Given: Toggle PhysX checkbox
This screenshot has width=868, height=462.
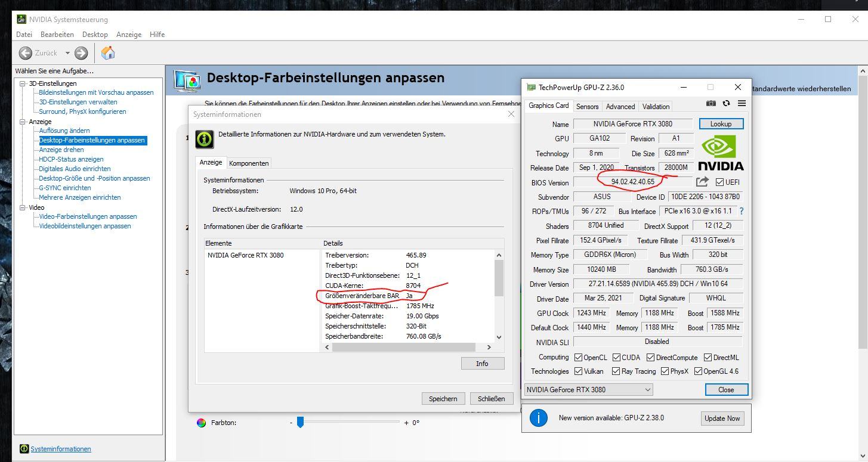Looking at the screenshot, I should [x=665, y=371].
